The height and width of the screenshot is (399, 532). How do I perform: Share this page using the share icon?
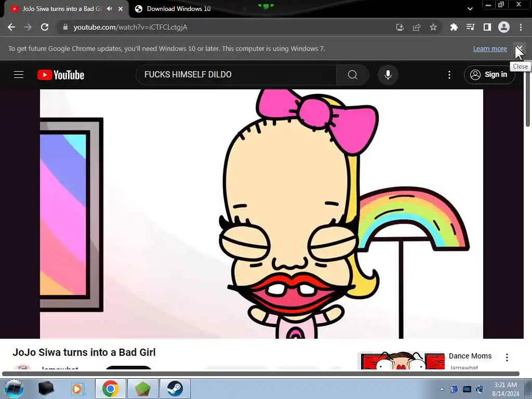417,27
